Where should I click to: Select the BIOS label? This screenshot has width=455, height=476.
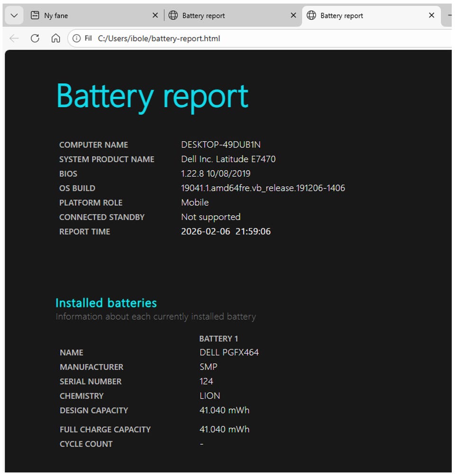click(68, 174)
